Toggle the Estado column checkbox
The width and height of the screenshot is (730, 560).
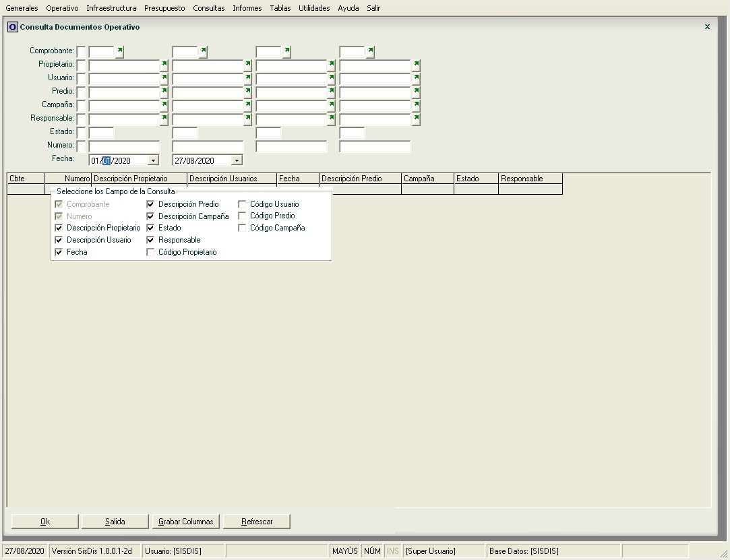click(x=151, y=228)
